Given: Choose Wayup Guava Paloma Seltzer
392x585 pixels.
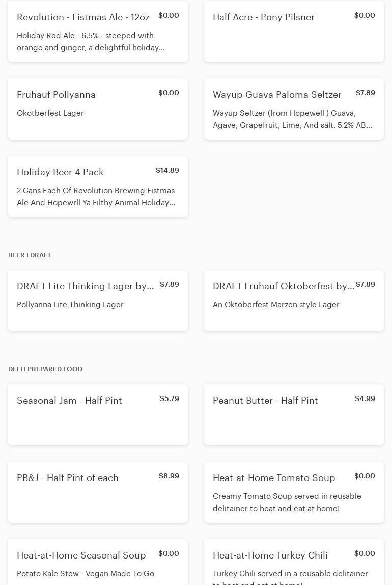Looking at the screenshot, I should [277, 95].
